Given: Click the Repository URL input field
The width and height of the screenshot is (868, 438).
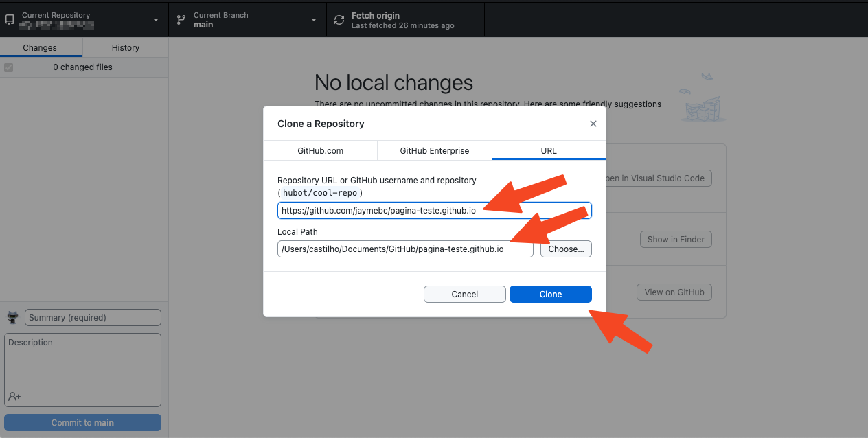Looking at the screenshot, I should tap(434, 210).
